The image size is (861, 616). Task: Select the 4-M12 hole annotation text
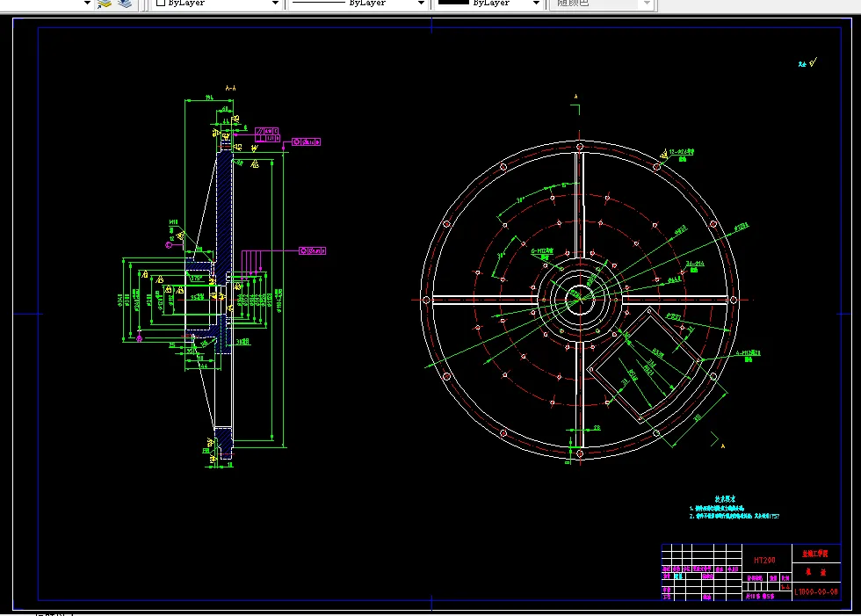pos(748,353)
